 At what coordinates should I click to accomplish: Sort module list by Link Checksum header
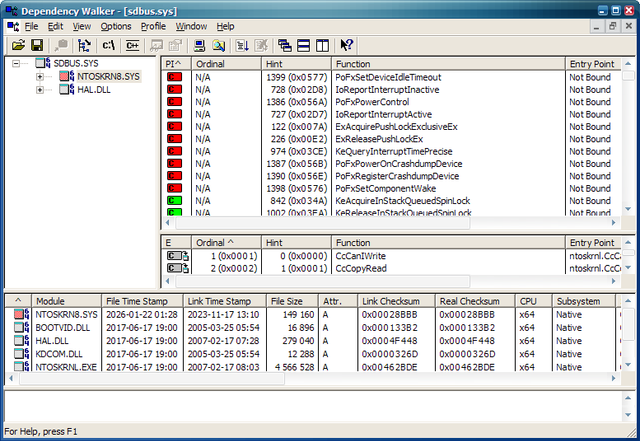(396, 301)
